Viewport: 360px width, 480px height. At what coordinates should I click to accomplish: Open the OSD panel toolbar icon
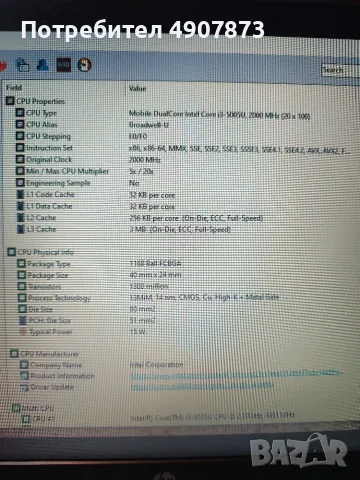tap(63, 65)
